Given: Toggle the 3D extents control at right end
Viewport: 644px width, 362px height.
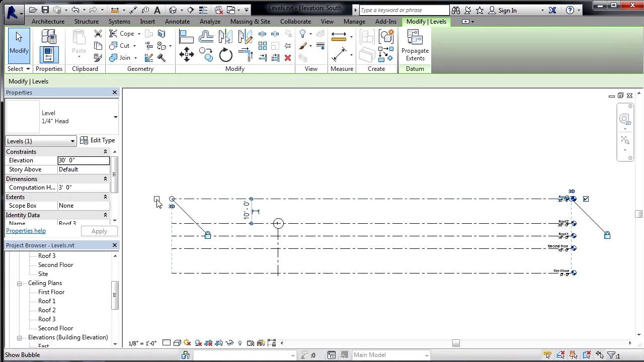Looking at the screenshot, I should coord(572,191).
